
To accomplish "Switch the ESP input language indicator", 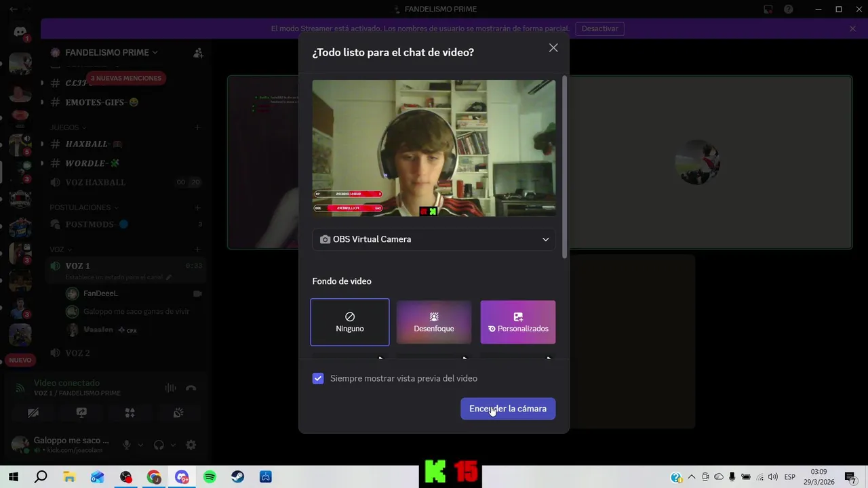I will tap(789, 476).
